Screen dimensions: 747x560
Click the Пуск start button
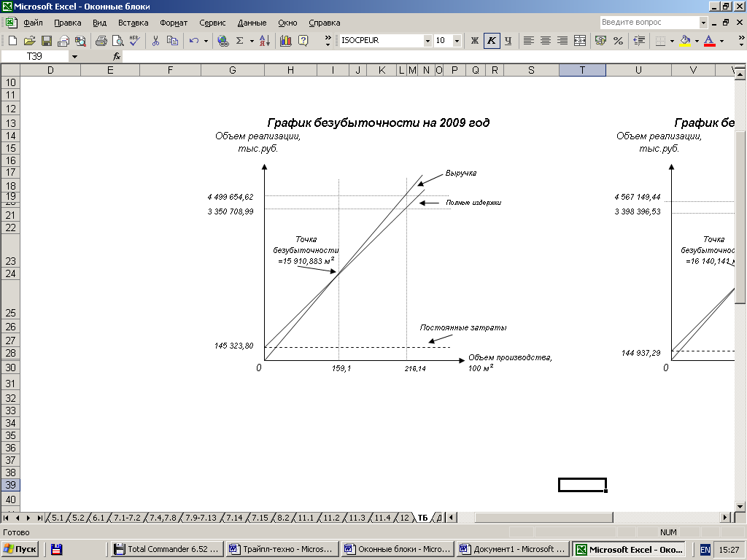tap(20, 549)
